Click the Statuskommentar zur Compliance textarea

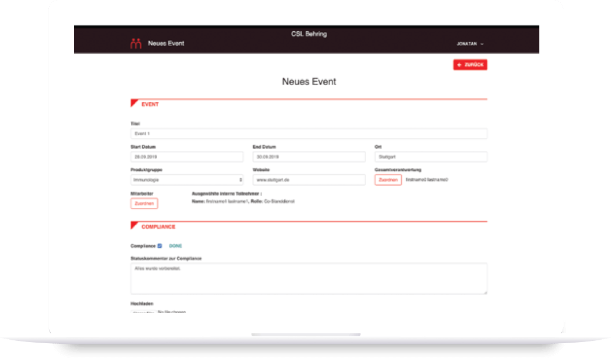pyautogui.click(x=309, y=278)
